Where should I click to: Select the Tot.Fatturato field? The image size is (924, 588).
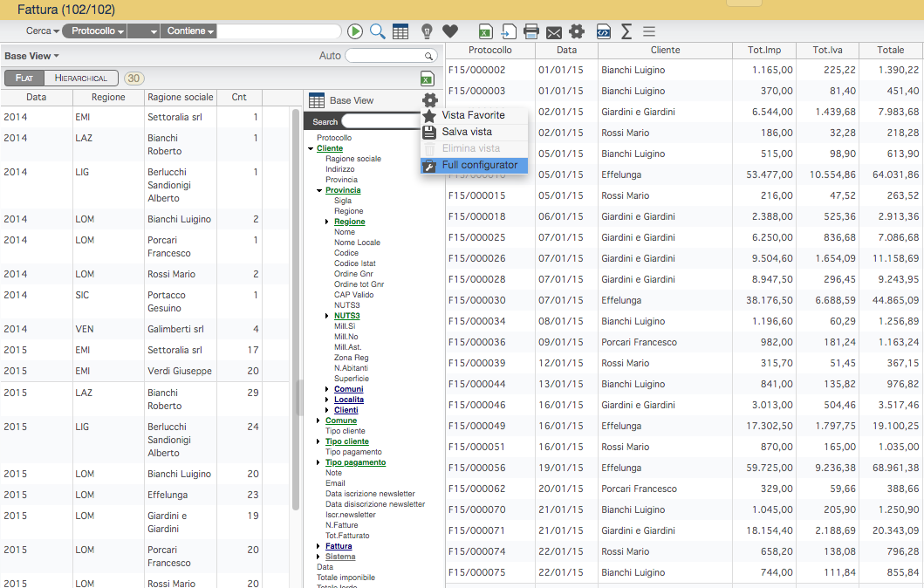(347, 536)
